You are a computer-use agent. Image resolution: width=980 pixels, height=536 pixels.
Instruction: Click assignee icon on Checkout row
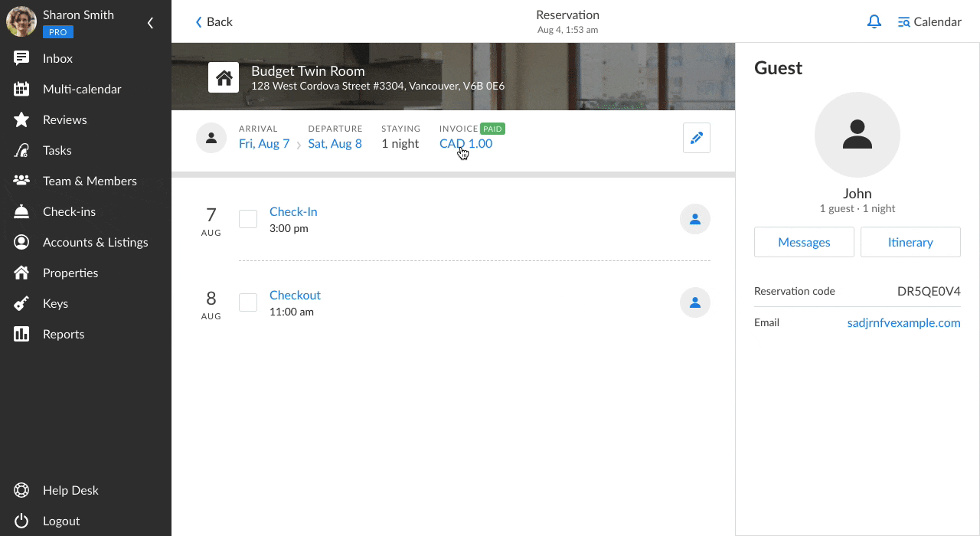pos(695,302)
